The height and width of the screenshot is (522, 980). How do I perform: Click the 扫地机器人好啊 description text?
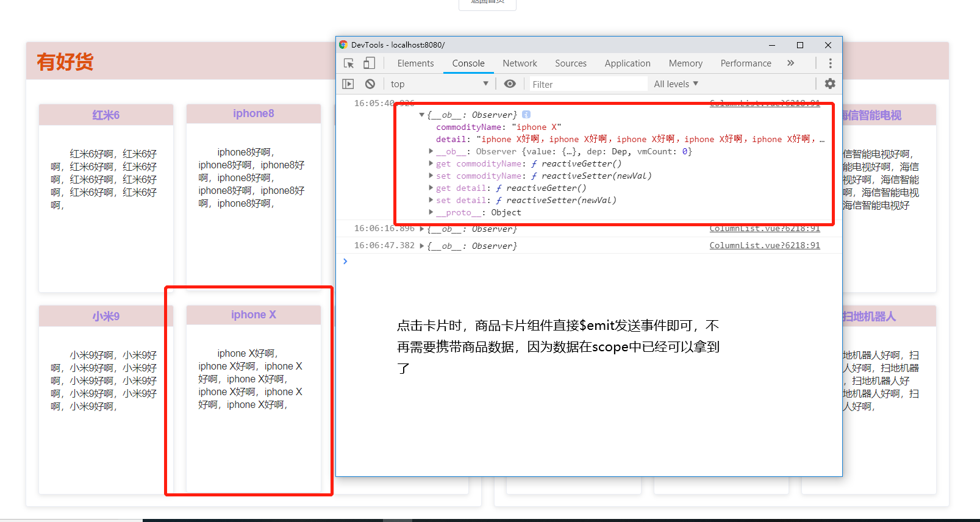[881, 381]
